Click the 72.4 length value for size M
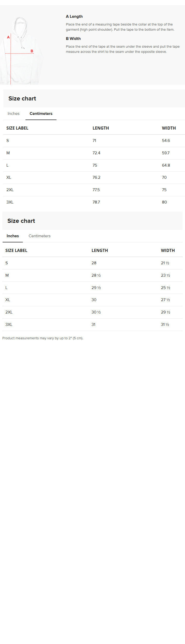This screenshot has height=644, width=185. [x=96, y=153]
